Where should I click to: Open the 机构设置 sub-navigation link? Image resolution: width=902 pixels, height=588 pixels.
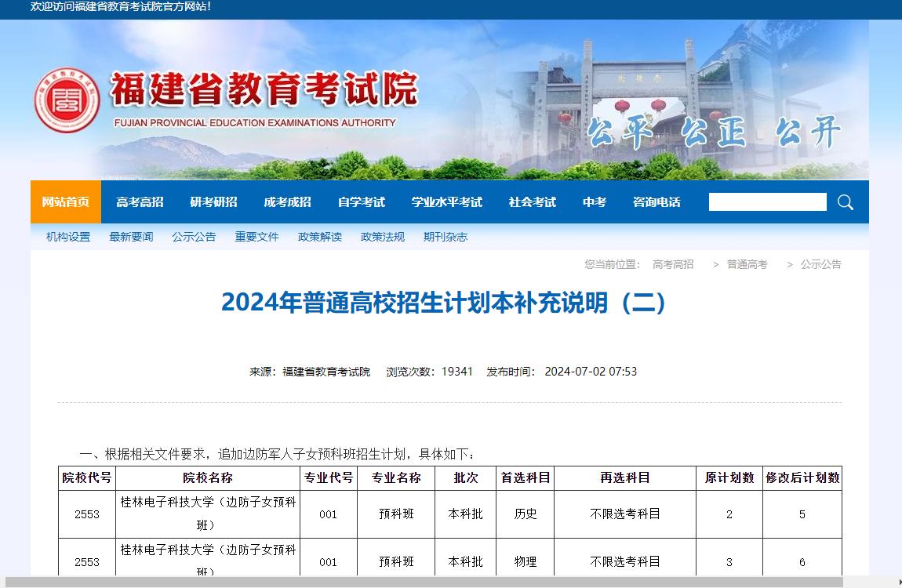(68, 237)
